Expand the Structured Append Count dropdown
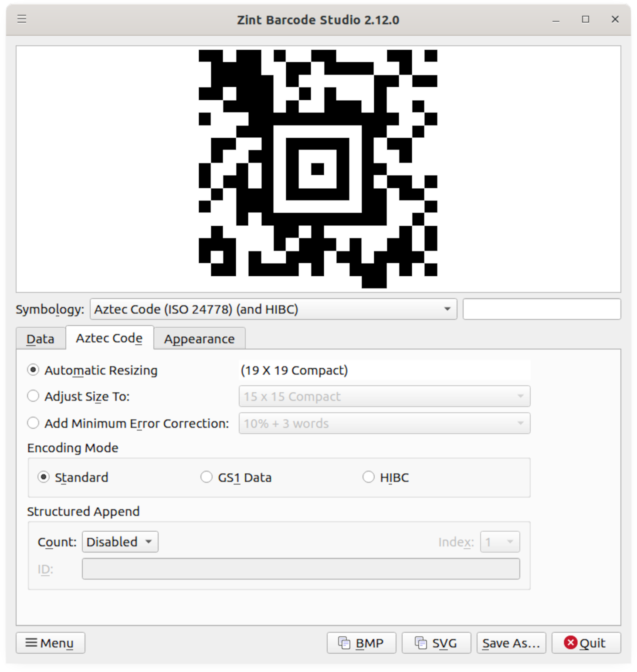The height and width of the screenshot is (672, 637). pos(120,542)
